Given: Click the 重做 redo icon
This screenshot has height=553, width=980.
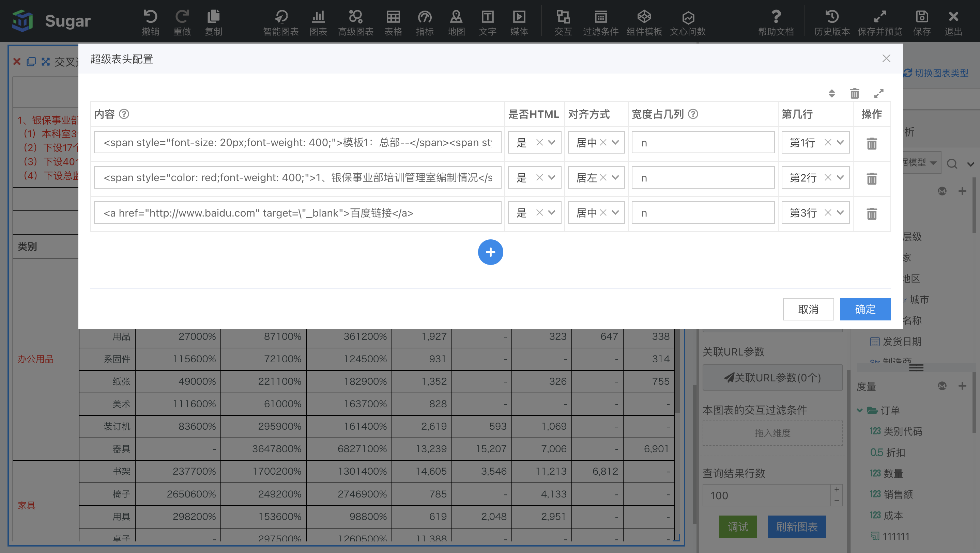Looking at the screenshot, I should [x=182, y=22].
